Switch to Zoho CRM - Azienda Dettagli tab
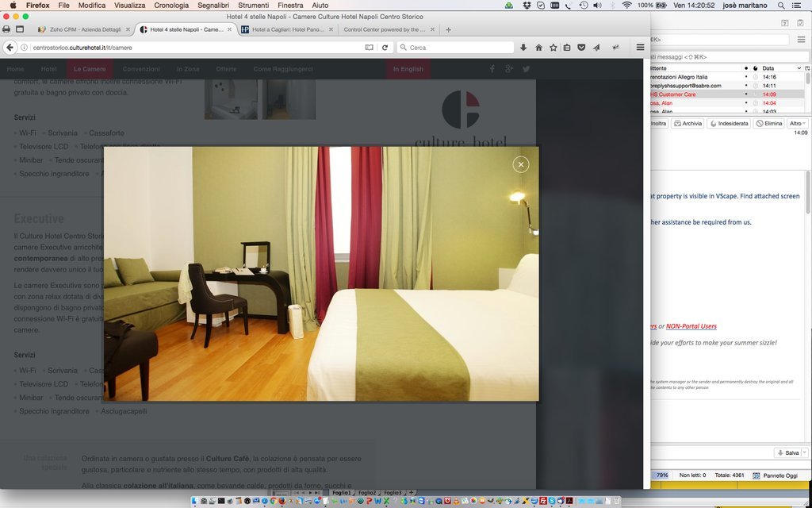The height and width of the screenshot is (508, 812). [84, 29]
